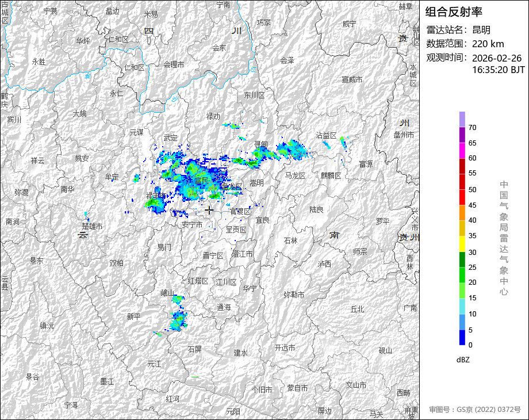Click the dark red 55 dBZ swatch
This screenshot has height=420, width=529.
pyautogui.click(x=462, y=166)
